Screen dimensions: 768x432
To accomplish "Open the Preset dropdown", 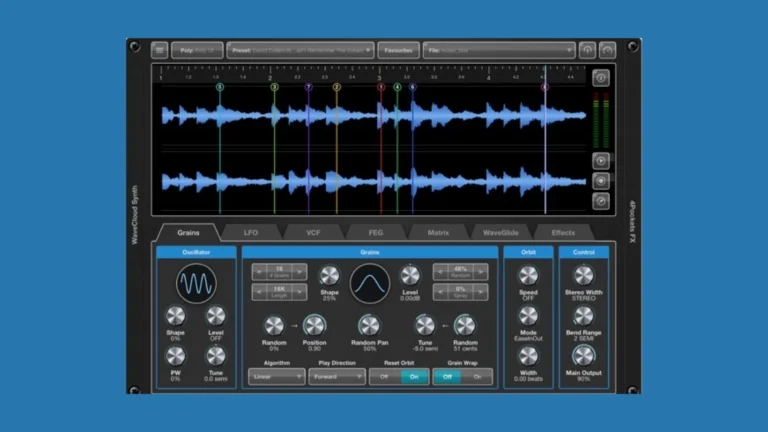I will click(301, 50).
